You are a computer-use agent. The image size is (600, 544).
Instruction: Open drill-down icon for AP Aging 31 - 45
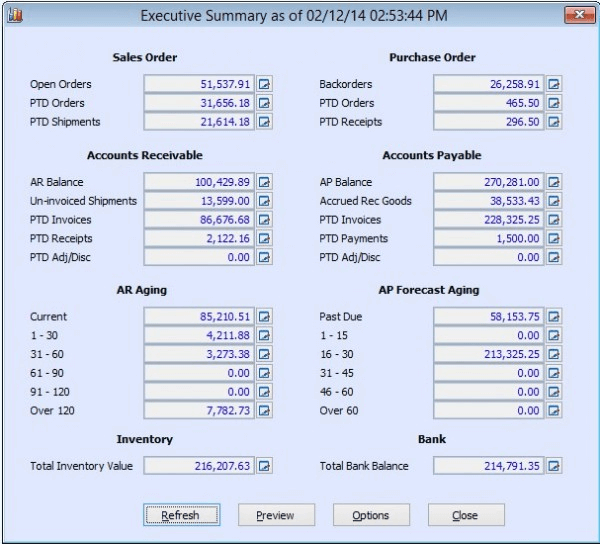(x=554, y=373)
